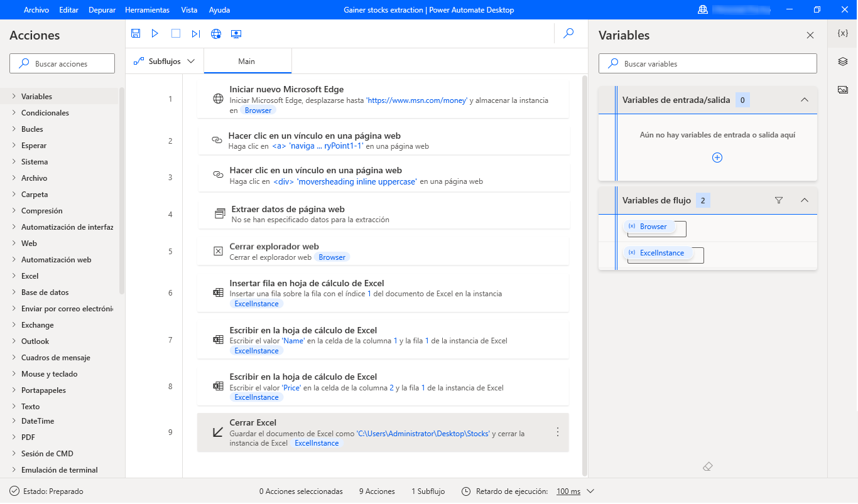This screenshot has height=504, width=858.
Task: Close the Variables panel
Action: click(x=810, y=35)
